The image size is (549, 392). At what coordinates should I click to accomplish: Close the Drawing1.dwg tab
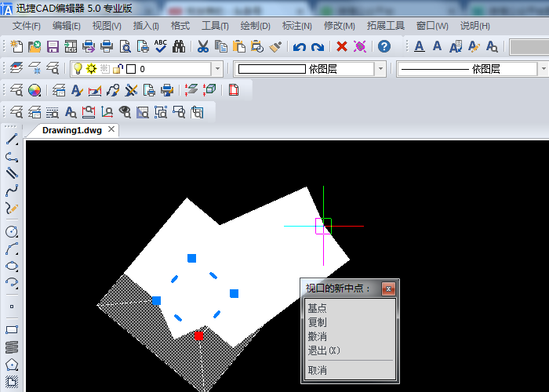click(111, 129)
